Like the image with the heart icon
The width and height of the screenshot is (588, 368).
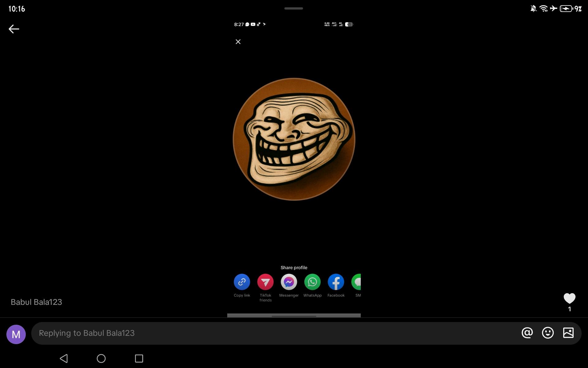coord(569,298)
